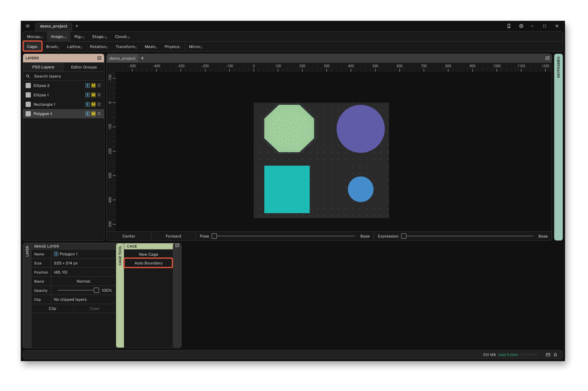Screen dimensions: 588x391
Task: Click the Auto Boundary button
Action: tap(149, 263)
